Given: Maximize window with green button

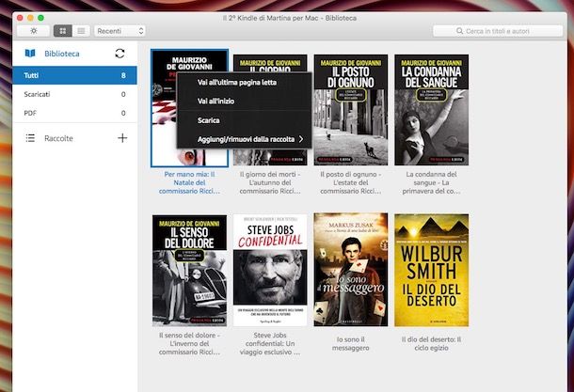Looking at the screenshot, I should click(x=40, y=18).
